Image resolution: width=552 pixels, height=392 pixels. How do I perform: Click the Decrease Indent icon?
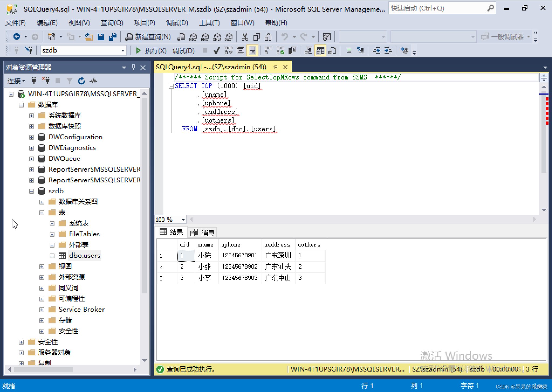click(376, 50)
